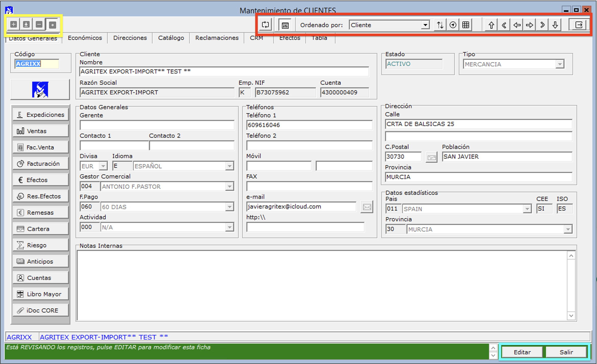Open the Ordenado por dropdown
Image resolution: width=597 pixels, height=364 pixels.
(425, 25)
